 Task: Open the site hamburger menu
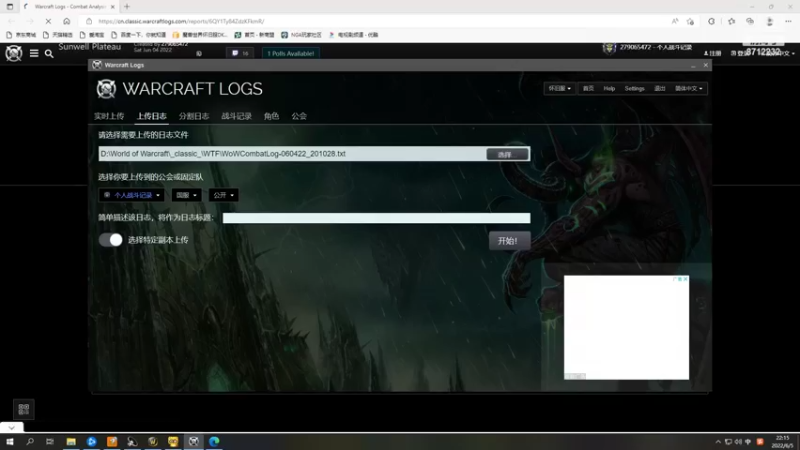click(x=34, y=53)
